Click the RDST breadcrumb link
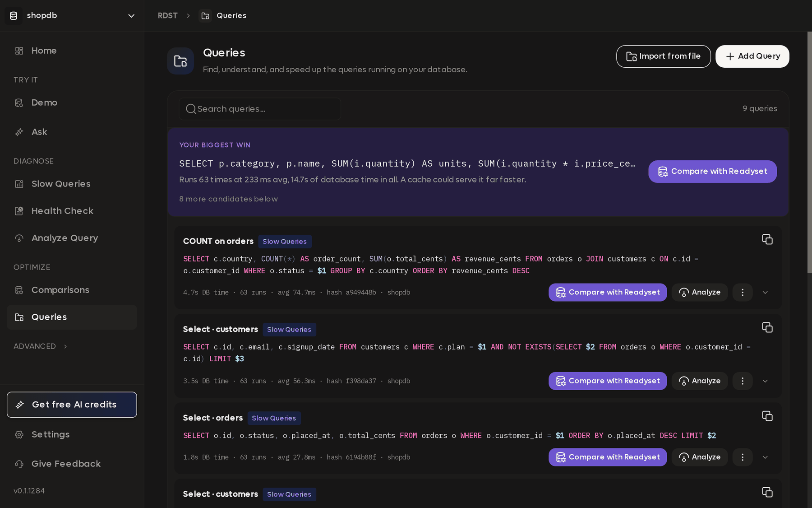Viewport: 812px width, 508px height. [167, 16]
